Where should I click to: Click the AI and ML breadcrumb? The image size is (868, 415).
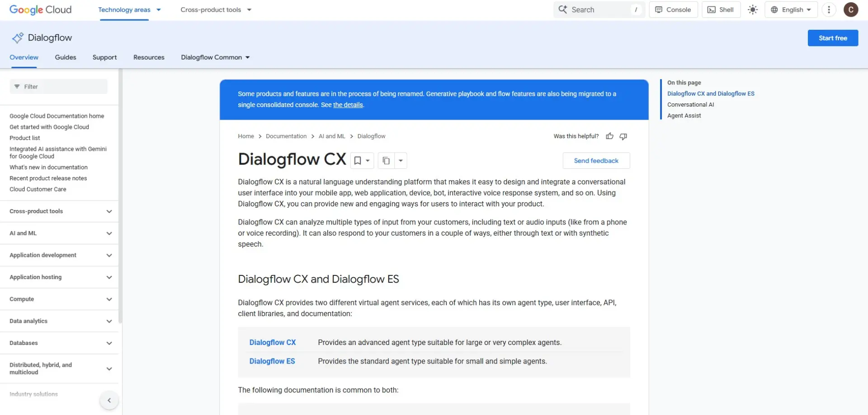click(x=332, y=136)
